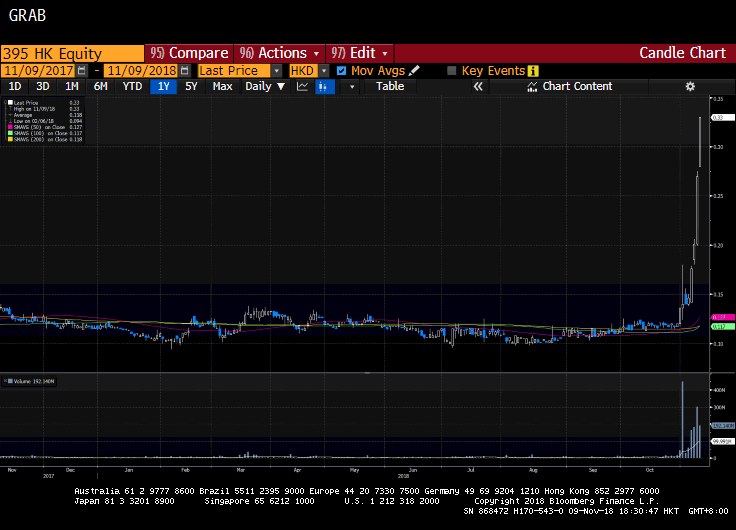Select the candle chart style icon
Viewport: 736px width, 530px height.
click(324, 87)
